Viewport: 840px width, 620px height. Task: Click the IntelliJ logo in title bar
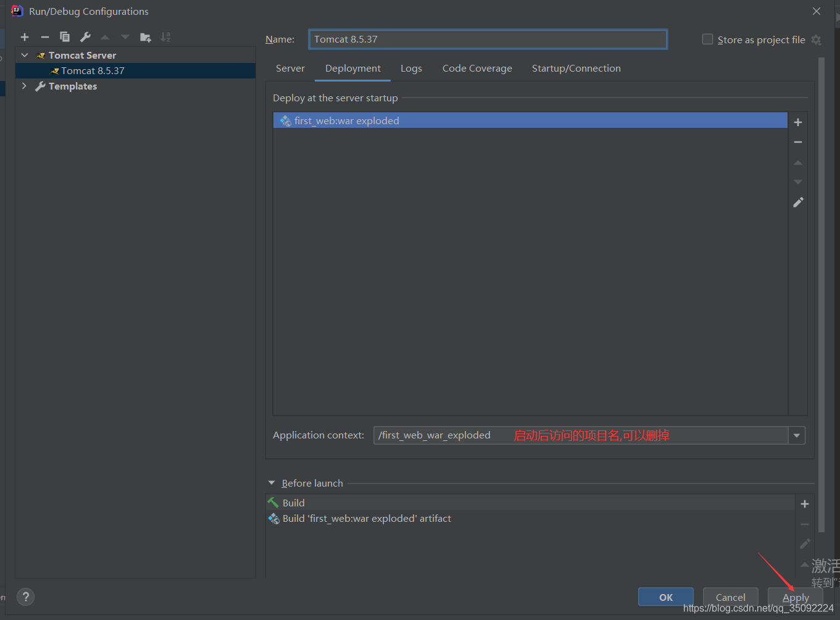coord(17,11)
